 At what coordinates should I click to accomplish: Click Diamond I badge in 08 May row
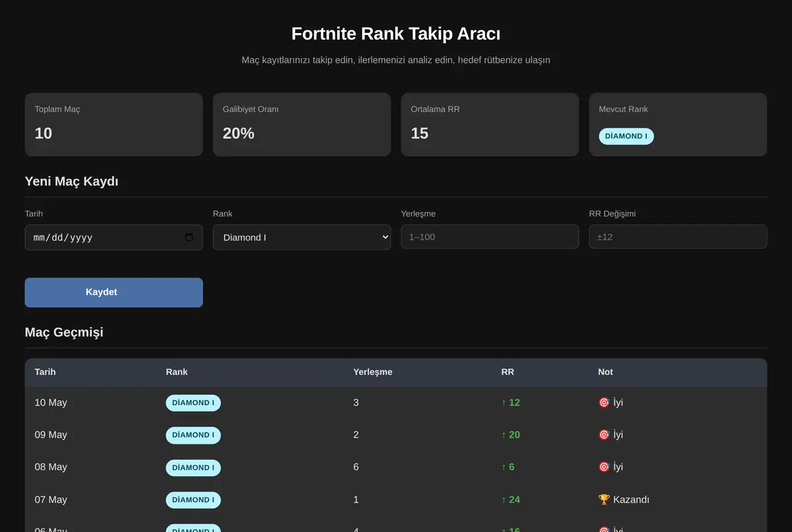pos(193,467)
